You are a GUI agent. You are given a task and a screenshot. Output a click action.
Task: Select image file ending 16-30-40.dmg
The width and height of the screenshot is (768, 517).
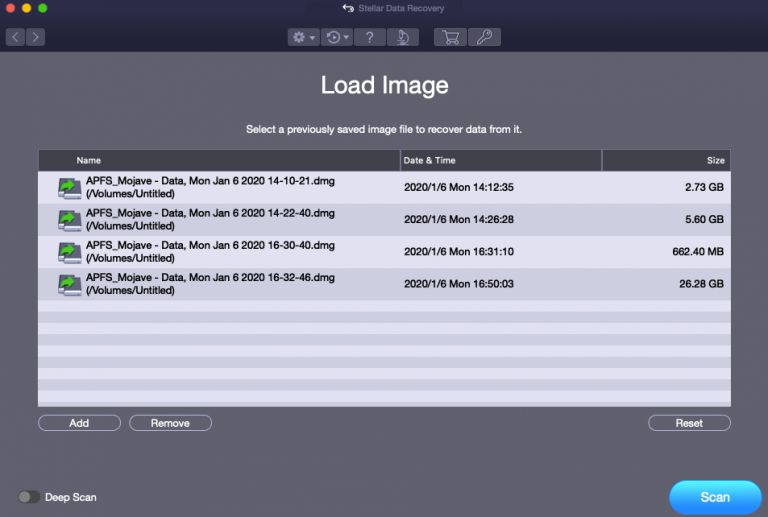(x=384, y=252)
